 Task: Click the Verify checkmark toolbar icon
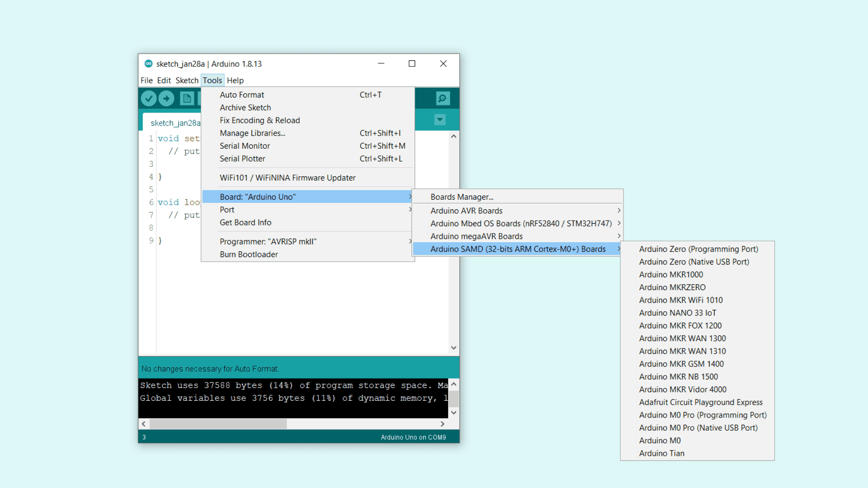click(x=149, y=98)
